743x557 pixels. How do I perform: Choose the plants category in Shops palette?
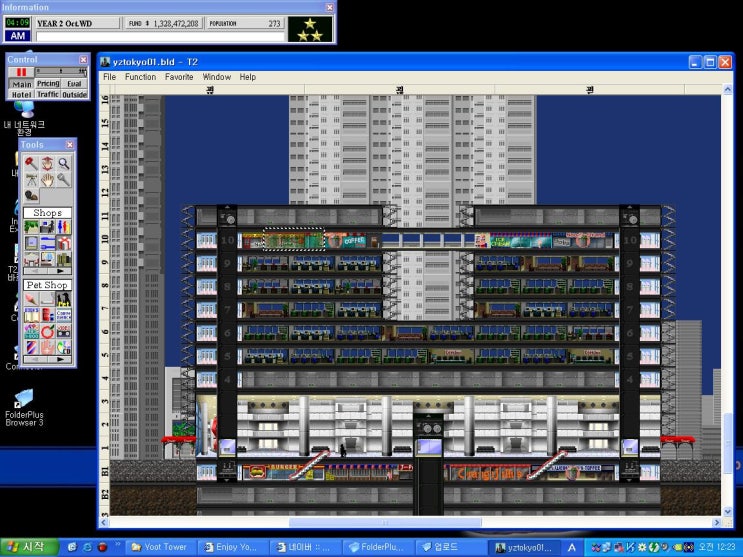[x=31, y=227]
